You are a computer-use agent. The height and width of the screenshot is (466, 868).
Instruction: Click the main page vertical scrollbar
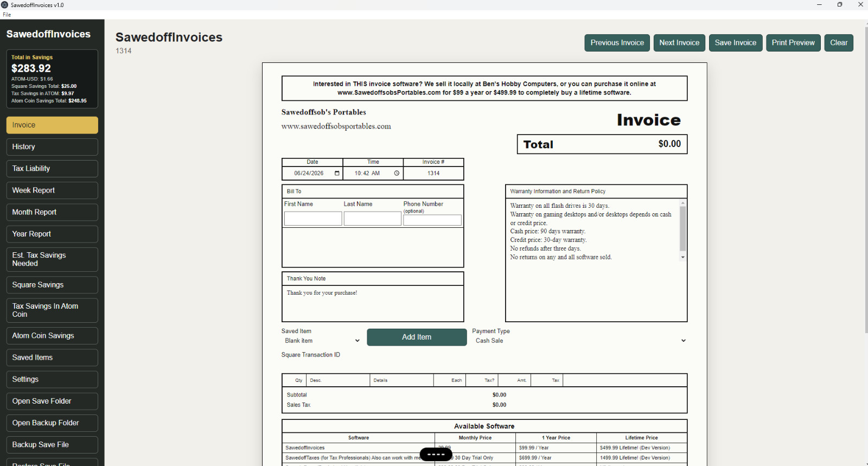point(866,179)
